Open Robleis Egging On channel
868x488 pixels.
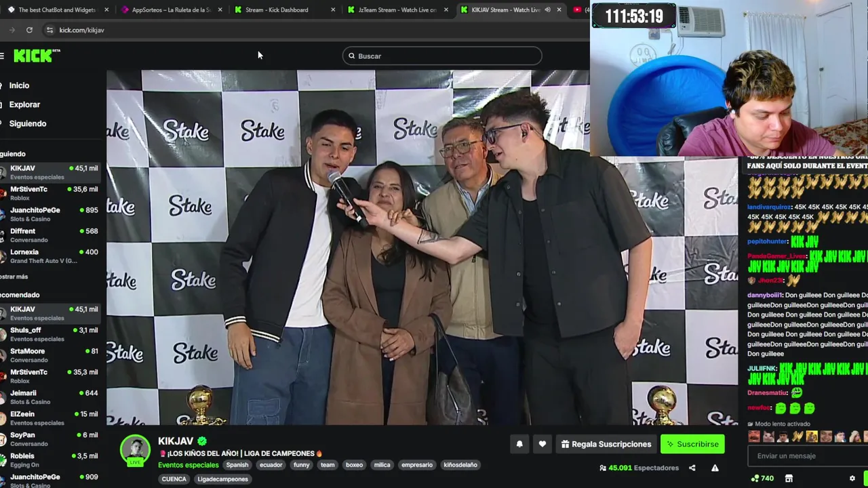[51, 460]
